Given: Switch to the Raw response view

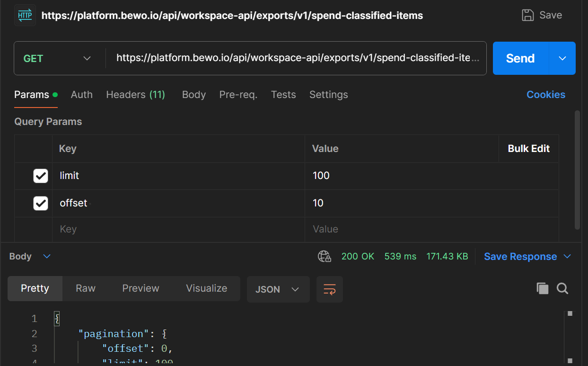Looking at the screenshot, I should 85,288.
